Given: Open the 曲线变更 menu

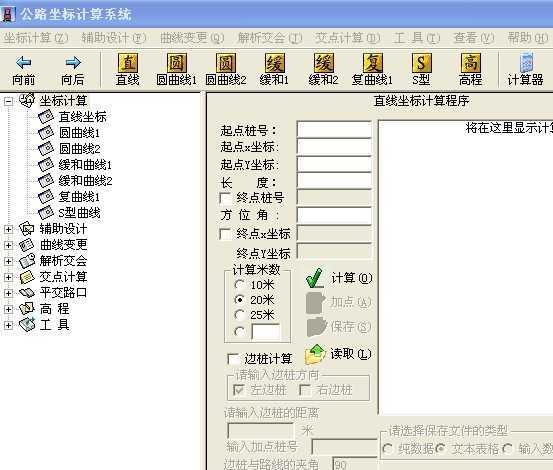Looking at the screenshot, I should (x=192, y=38).
